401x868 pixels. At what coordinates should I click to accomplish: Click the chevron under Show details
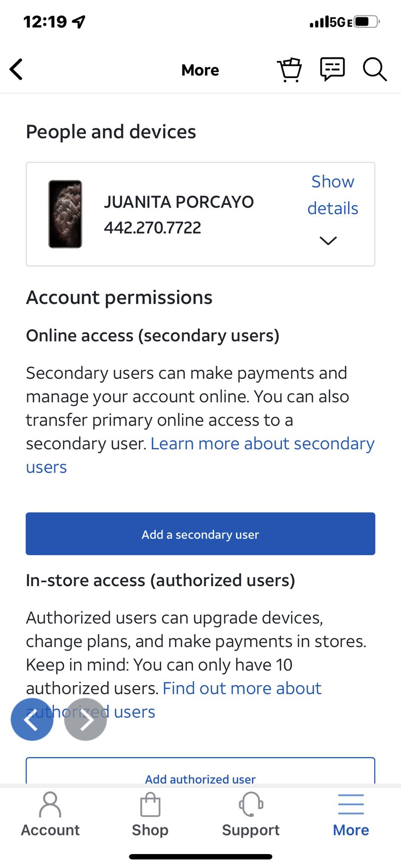[x=328, y=241]
